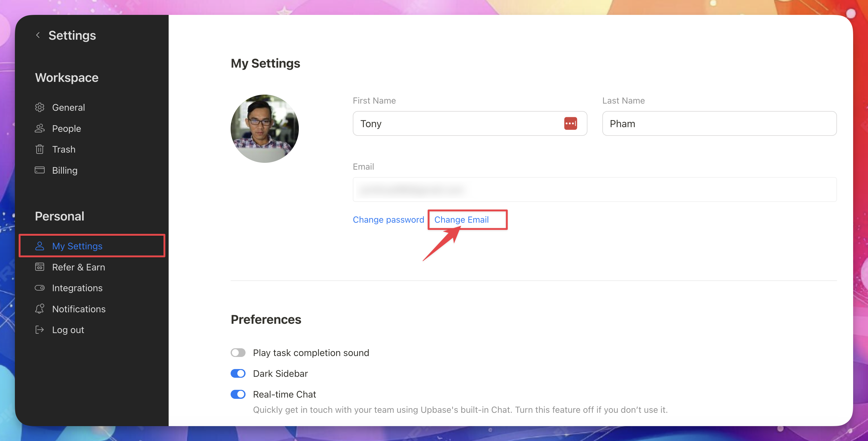Click red password manager icon in First Name
The height and width of the screenshot is (441, 868).
[570, 123]
